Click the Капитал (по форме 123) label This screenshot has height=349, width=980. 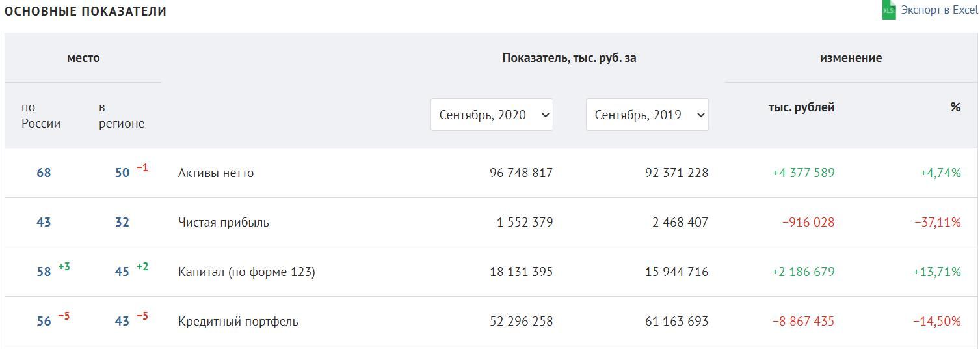pos(246,272)
